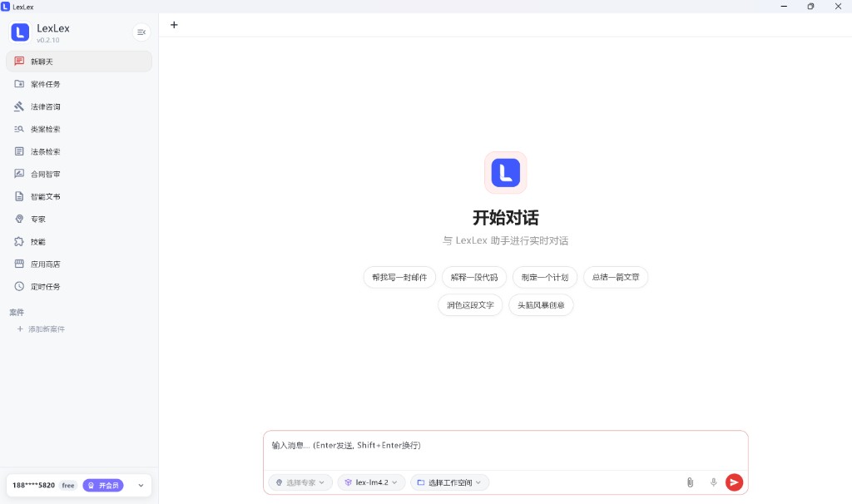Click the plus icon beside 添加新案件

20,329
